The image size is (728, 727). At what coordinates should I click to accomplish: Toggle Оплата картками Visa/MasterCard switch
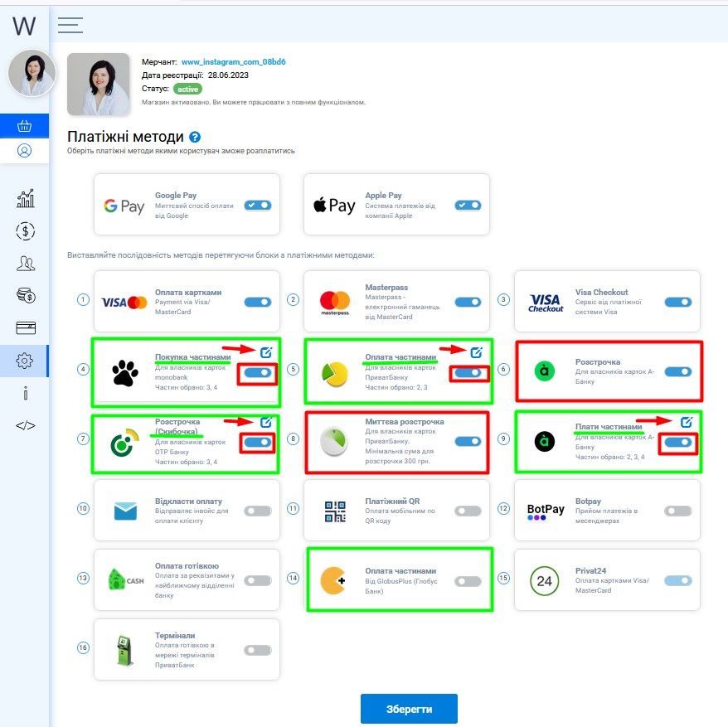click(x=258, y=303)
